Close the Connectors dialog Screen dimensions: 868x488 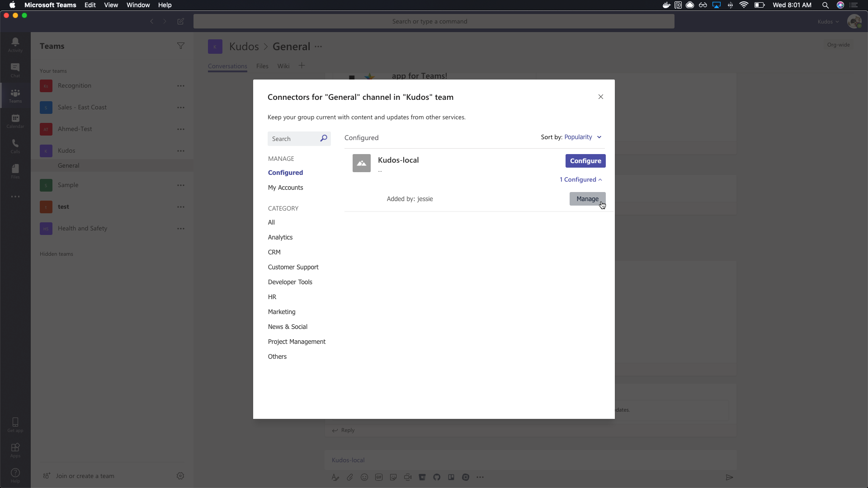601,97
